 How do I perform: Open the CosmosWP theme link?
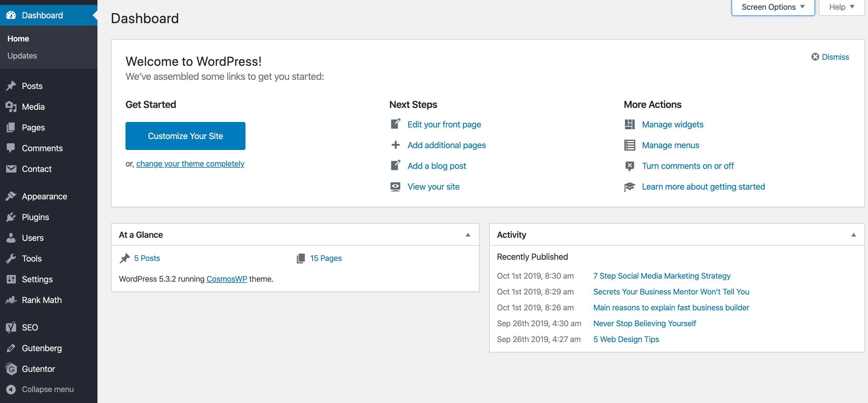pos(226,279)
